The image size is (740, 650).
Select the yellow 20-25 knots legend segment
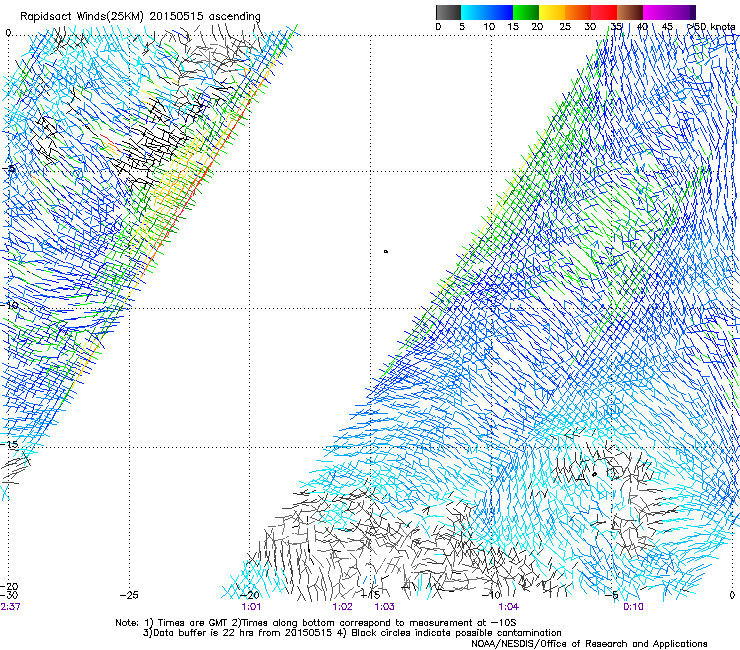coord(552,12)
